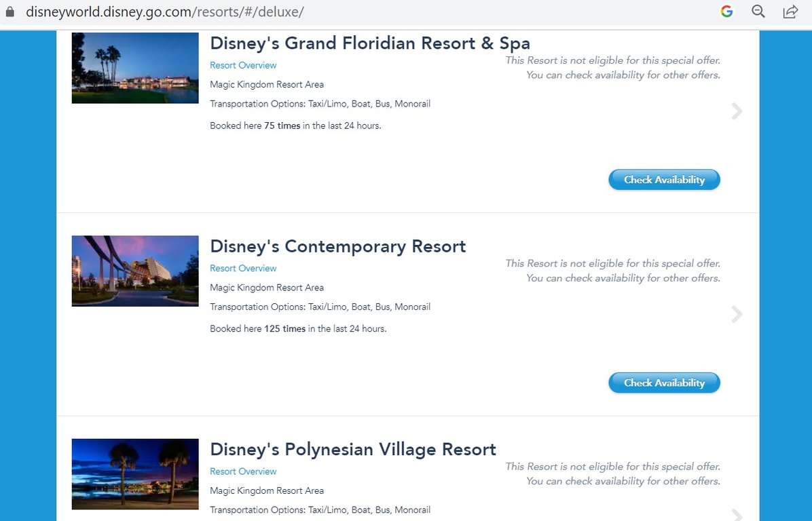Expand Grand Floridian Resort details chevron
This screenshot has width=812, height=521.
pos(737,111)
